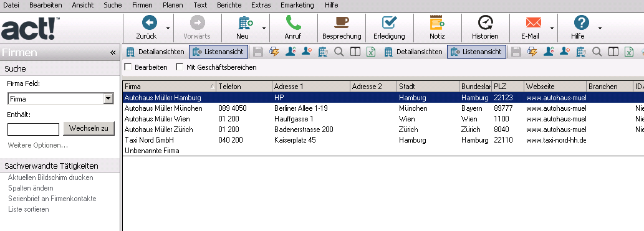Open Historien history clock icon
644x231 pixels.
pyautogui.click(x=485, y=22)
